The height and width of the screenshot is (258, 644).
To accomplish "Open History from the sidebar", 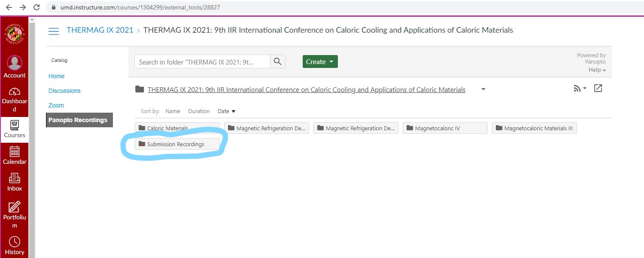I will [15, 246].
